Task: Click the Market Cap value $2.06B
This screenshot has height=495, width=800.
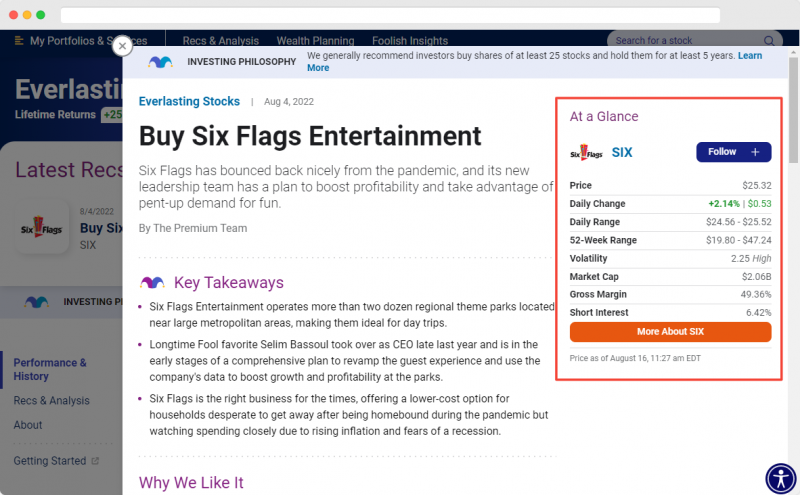Action: 756,277
